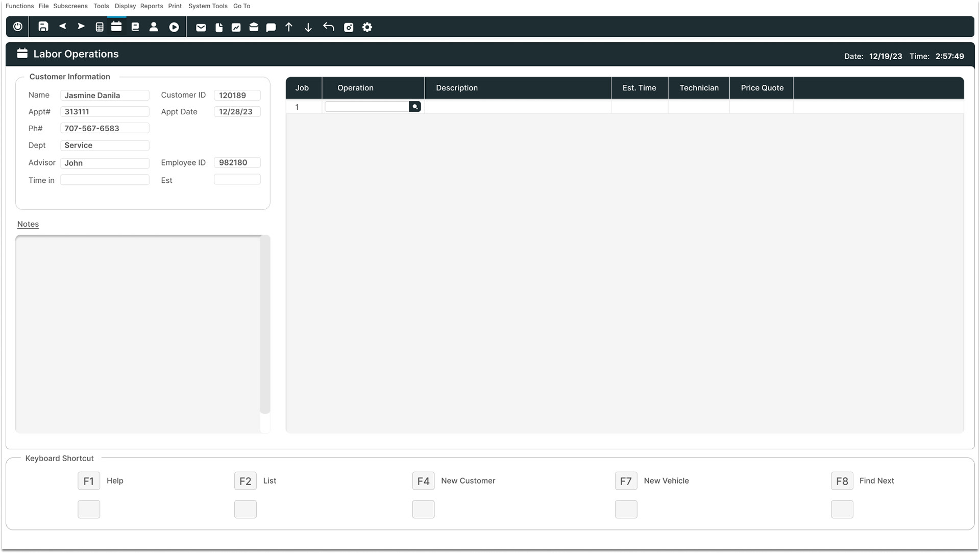Click the blank key below F4
The width and height of the screenshot is (980, 553).
click(423, 509)
